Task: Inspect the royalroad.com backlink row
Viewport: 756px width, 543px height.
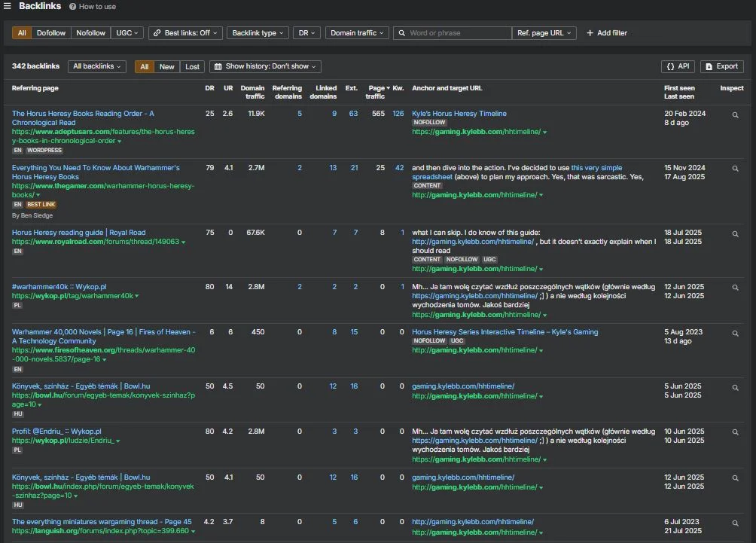Action: pos(735,234)
